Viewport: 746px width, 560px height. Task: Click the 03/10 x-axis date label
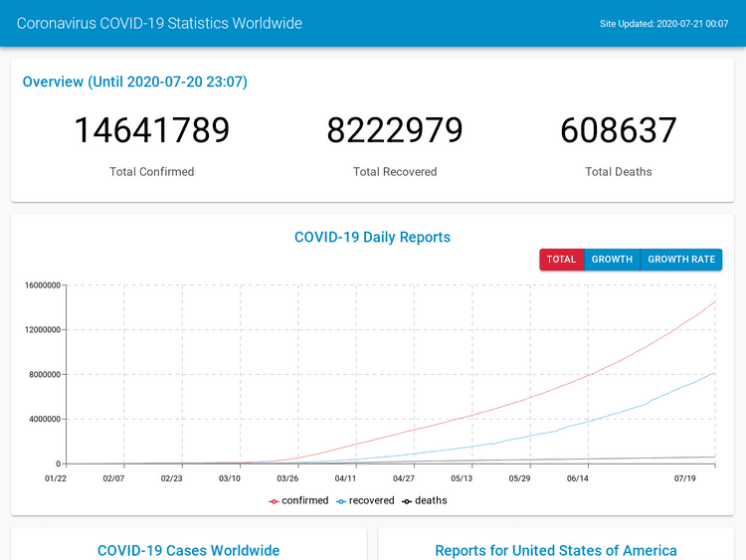230,478
